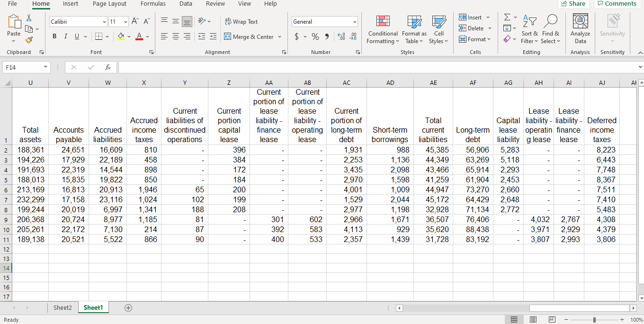Switch to the Formulas ribbon tab
Image resolution: width=644 pixels, height=324 pixels.
(153, 4)
